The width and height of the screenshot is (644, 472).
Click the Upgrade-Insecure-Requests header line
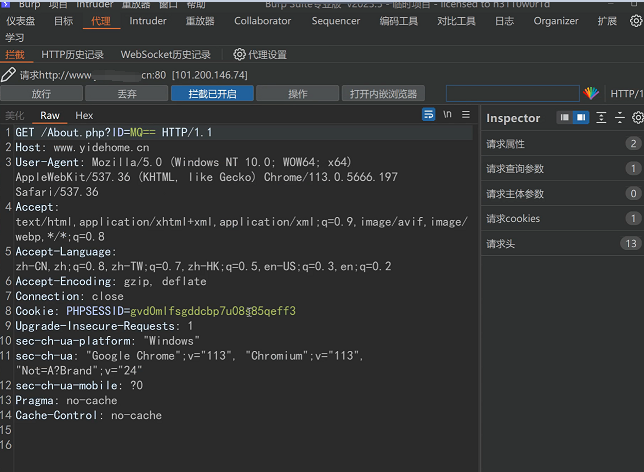[104, 326]
